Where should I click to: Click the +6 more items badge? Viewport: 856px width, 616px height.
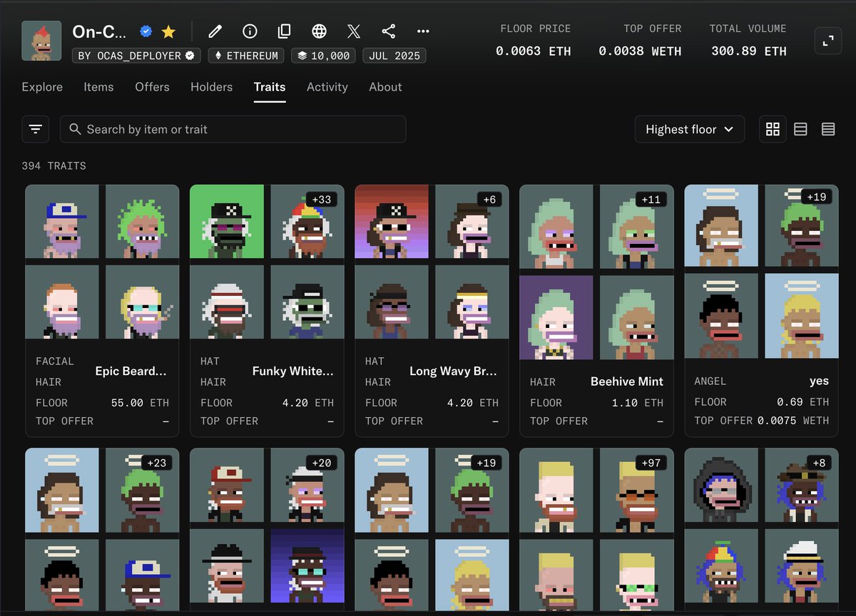(x=489, y=200)
